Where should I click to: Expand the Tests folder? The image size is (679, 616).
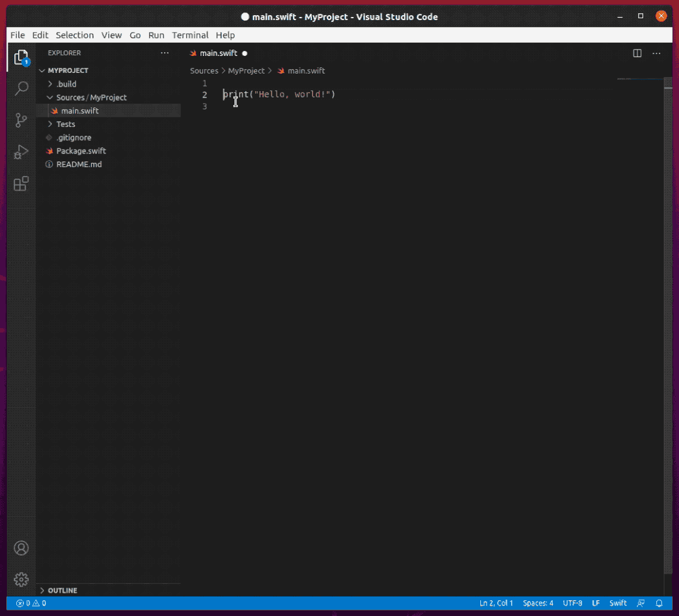[50, 124]
